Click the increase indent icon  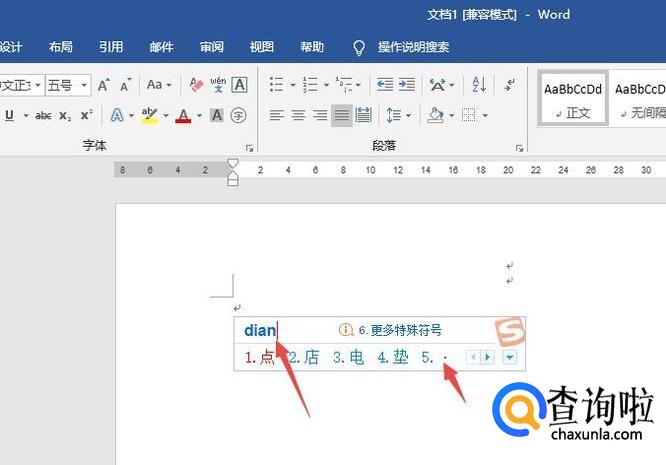(407, 85)
